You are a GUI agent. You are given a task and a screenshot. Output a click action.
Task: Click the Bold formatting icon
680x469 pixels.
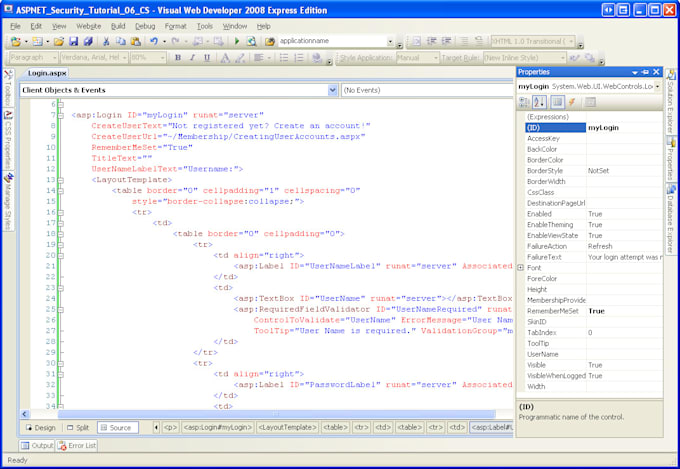click(x=178, y=58)
